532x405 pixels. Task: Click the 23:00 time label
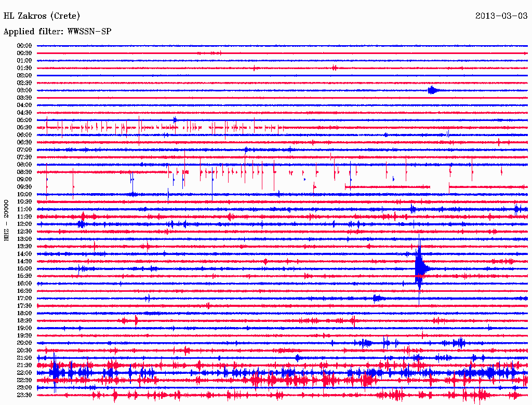[24, 388]
